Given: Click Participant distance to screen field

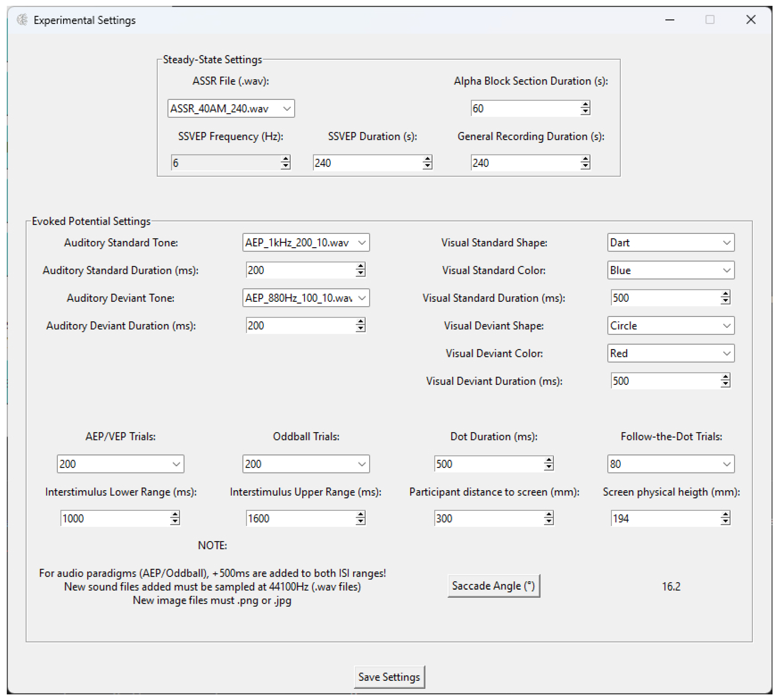Looking at the screenshot, I should coord(488,519).
